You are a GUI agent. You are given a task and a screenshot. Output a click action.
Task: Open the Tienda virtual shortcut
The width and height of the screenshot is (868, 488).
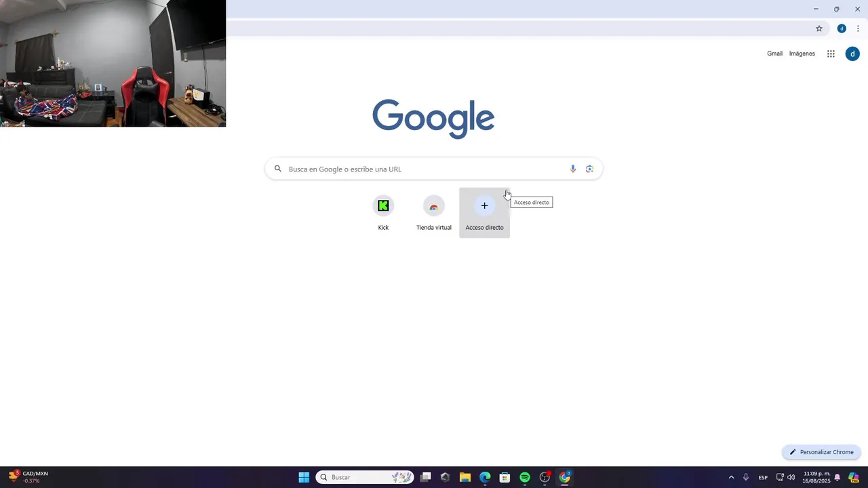click(434, 213)
